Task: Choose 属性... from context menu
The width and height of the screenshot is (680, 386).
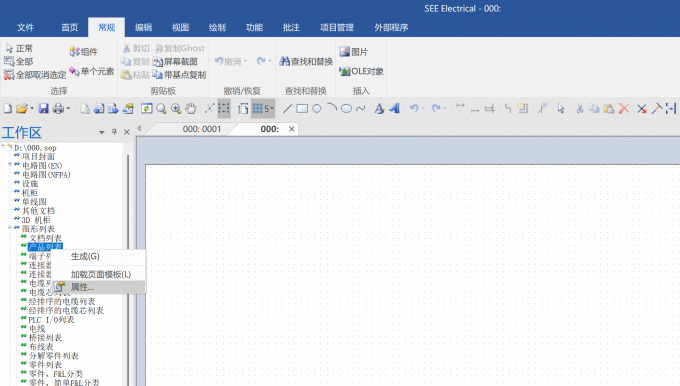Action: point(98,287)
